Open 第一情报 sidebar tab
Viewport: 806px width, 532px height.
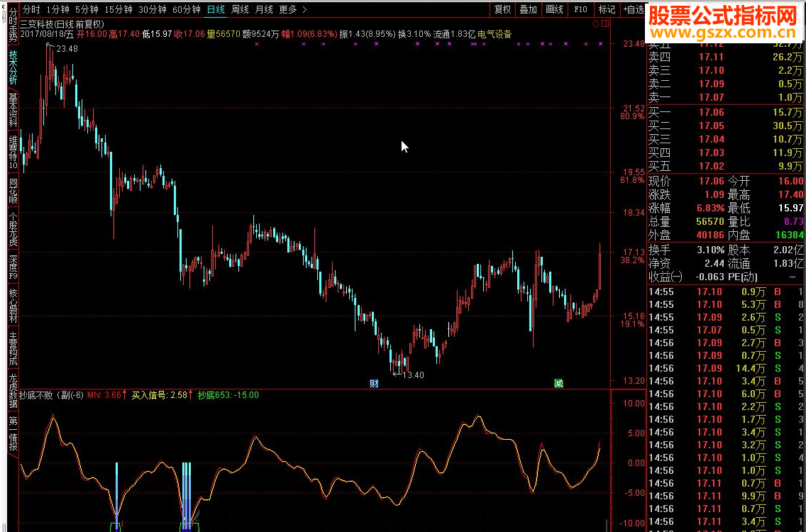pyautogui.click(x=13, y=433)
